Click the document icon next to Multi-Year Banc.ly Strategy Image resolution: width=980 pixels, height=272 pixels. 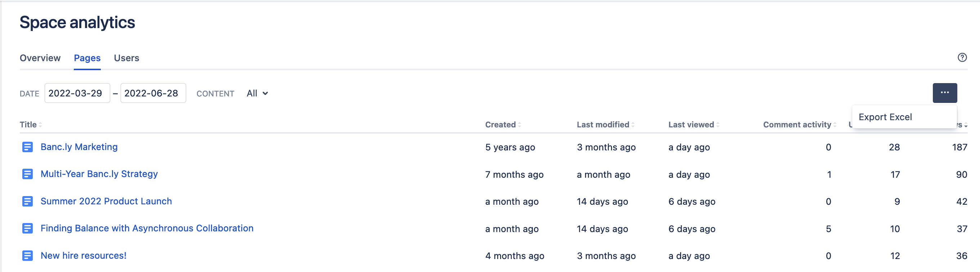pyautogui.click(x=27, y=174)
